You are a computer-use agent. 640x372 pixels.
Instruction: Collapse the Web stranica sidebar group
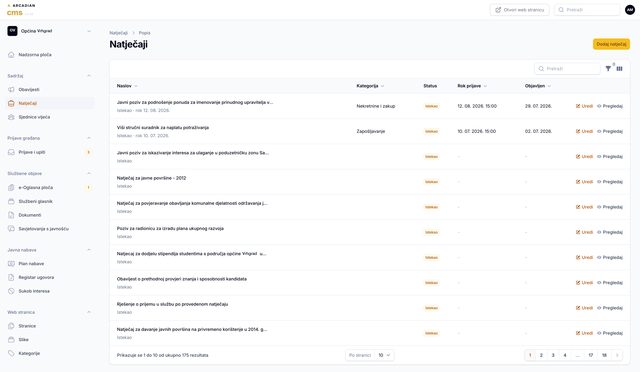coord(89,312)
